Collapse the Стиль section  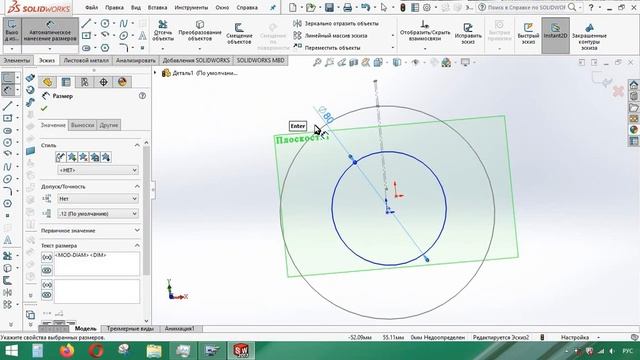137,145
